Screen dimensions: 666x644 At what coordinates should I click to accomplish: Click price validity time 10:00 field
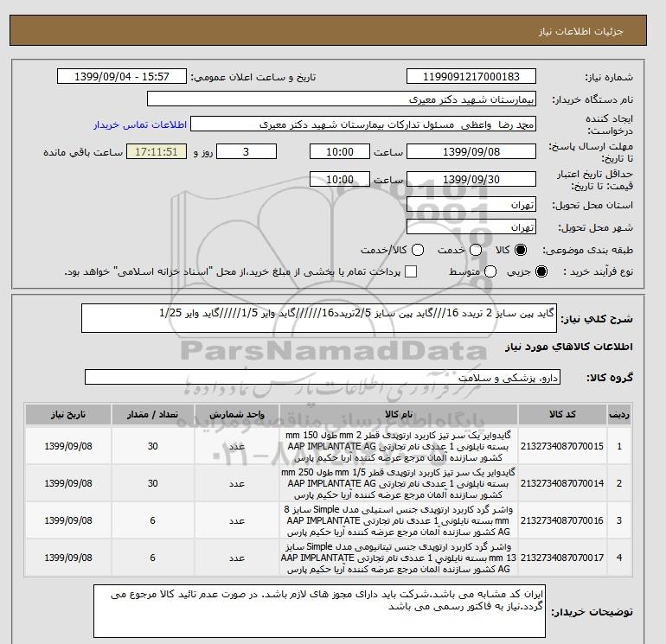pos(340,179)
